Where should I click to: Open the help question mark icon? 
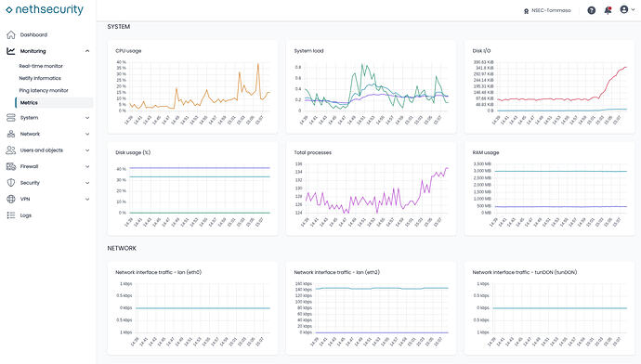pos(591,10)
